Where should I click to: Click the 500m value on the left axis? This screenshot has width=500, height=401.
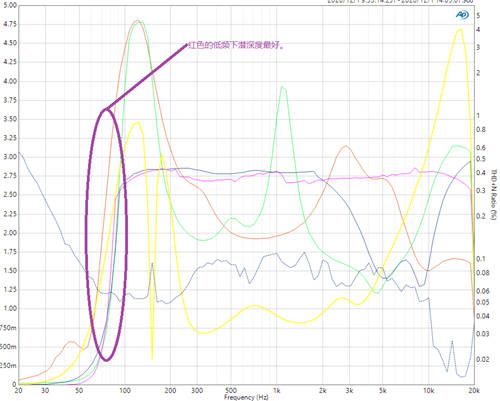8,347
